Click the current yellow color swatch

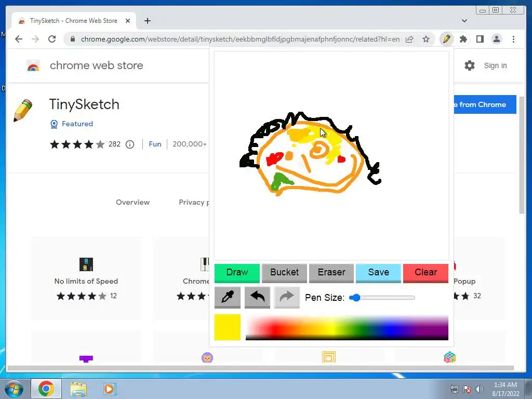coord(228,327)
